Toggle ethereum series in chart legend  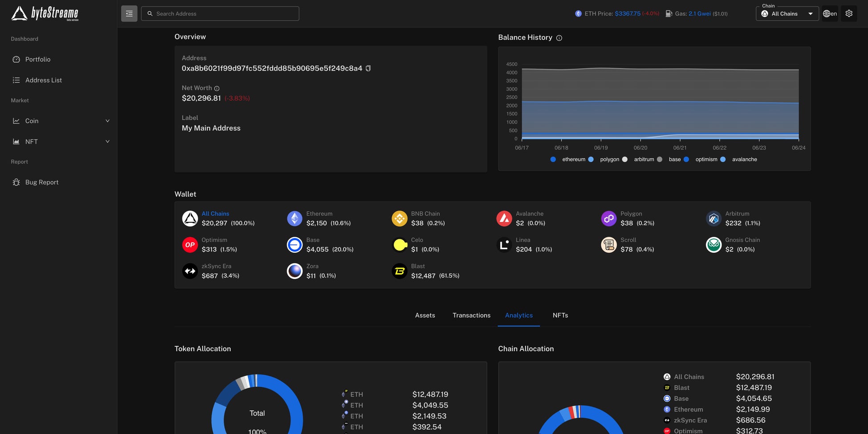point(568,159)
